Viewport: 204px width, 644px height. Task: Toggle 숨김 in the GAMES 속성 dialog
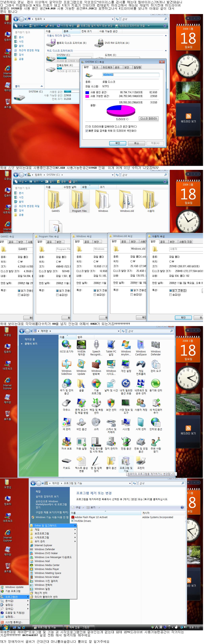click(x=19, y=295)
